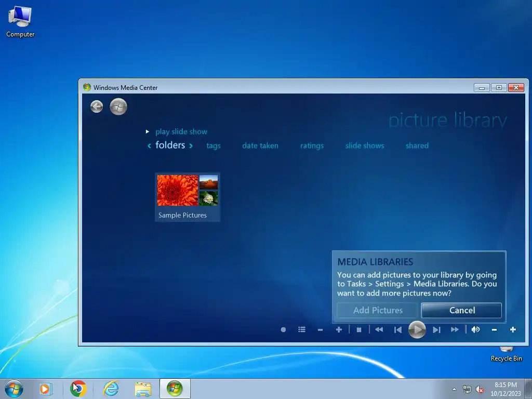The width and height of the screenshot is (532, 399).
Task: Click the Show desktop strip
Action: pos(528,389)
